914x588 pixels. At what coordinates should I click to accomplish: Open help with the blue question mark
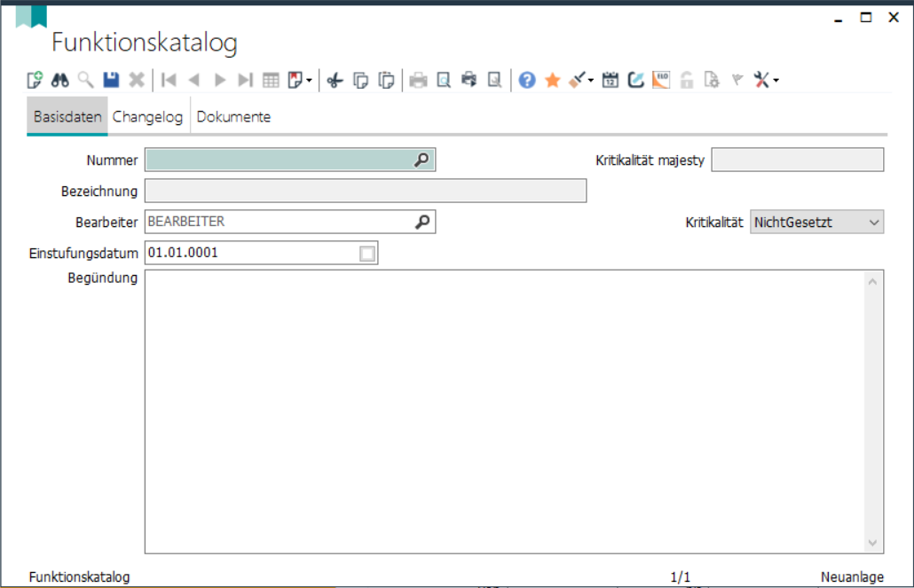527,80
